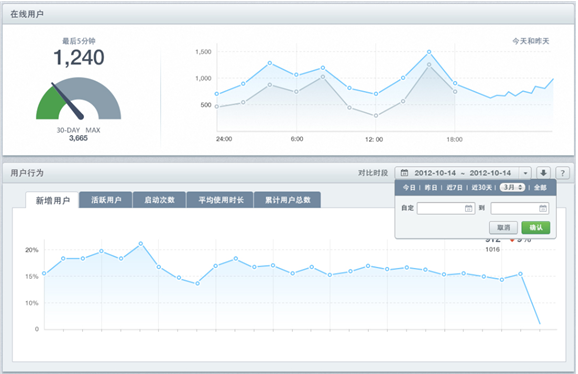The height and width of the screenshot is (374, 578).
Task: Click the calendar icon in the 2012-10-14 date range field
Action: click(404, 172)
